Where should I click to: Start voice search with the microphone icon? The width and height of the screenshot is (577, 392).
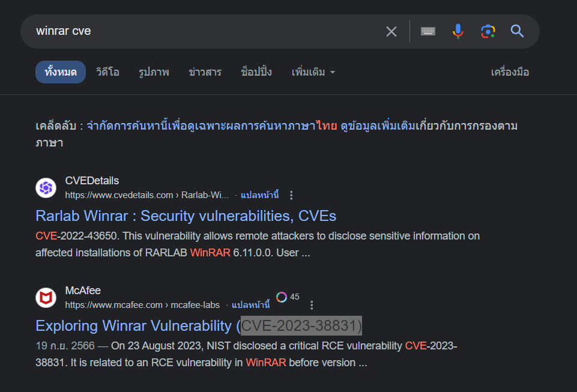458,31
